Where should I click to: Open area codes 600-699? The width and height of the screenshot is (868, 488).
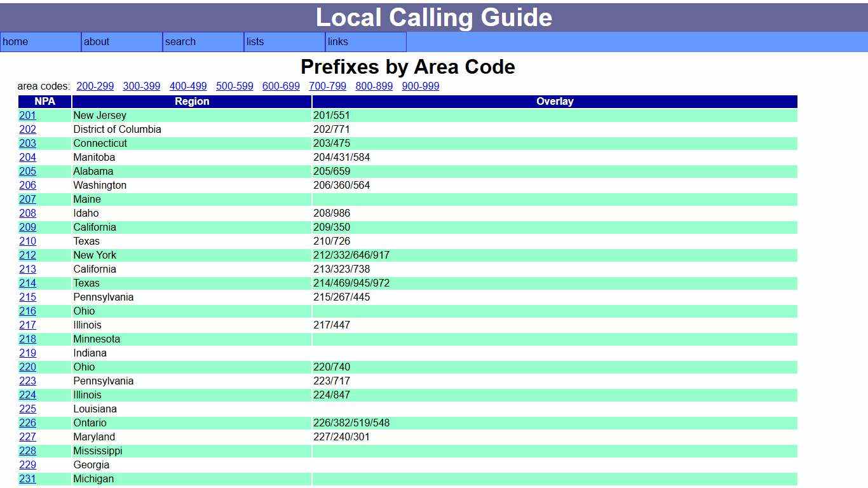(281, 86)
